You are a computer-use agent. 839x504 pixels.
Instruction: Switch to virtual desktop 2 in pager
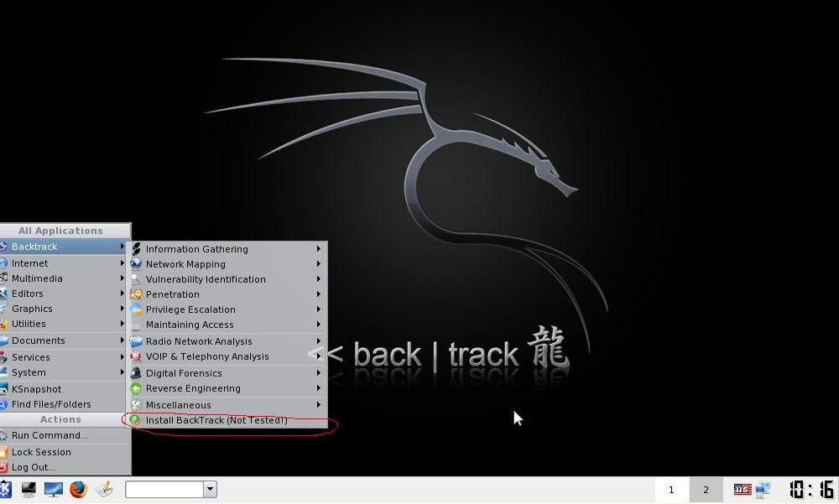[x=706, y=490]
